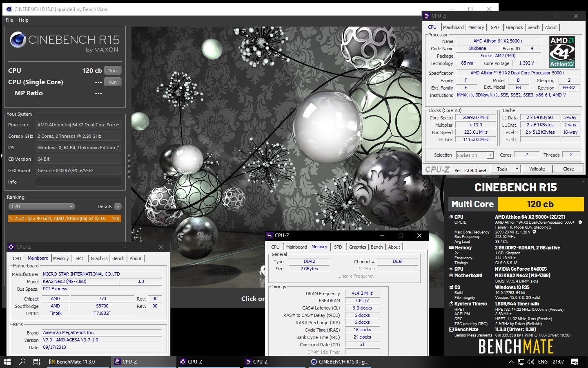Screen dimensions: 588x368
Task: Select the About tab in the CPU-Z Memory window
Action: tap(394, 247)
